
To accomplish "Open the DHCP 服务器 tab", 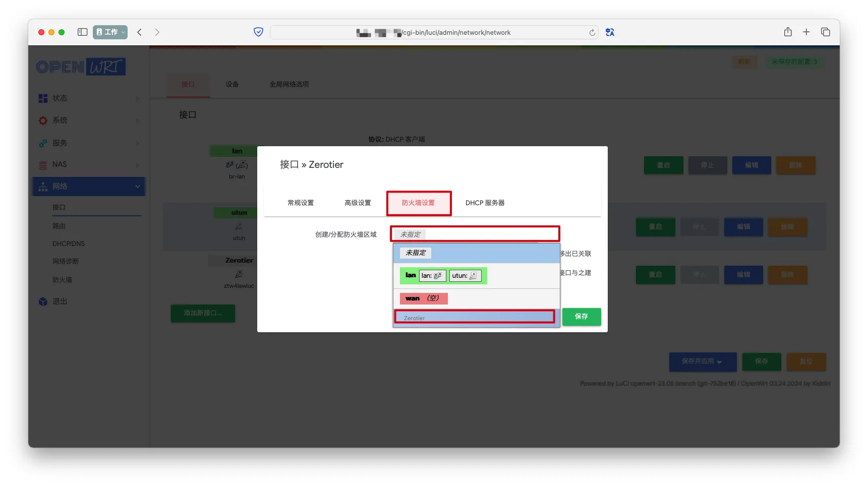I will [x=485, y=203].
